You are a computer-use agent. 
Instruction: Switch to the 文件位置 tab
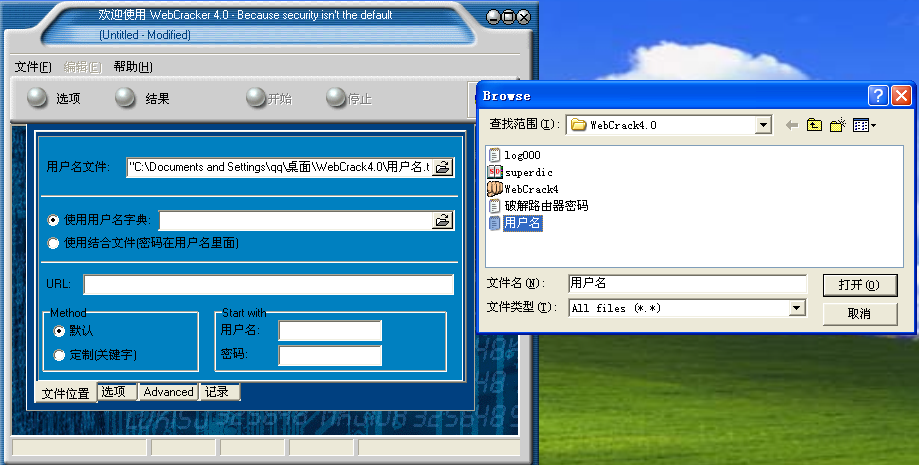click(x=66, y=393)
